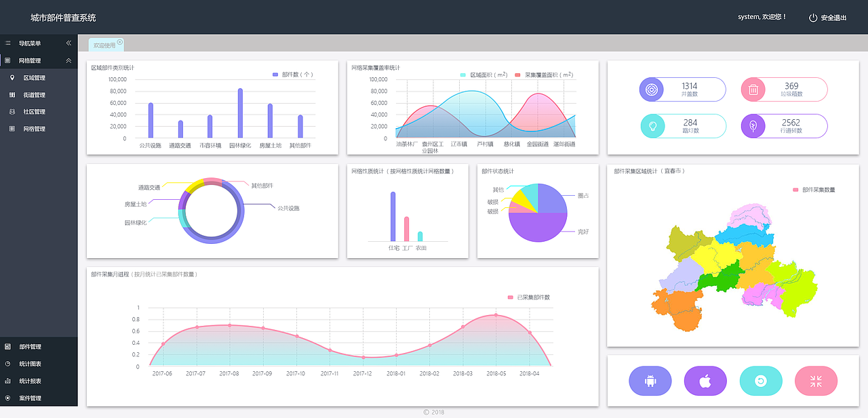Click the 公共设施 donut chart label
868x418 pixels.
pos(288,208)
